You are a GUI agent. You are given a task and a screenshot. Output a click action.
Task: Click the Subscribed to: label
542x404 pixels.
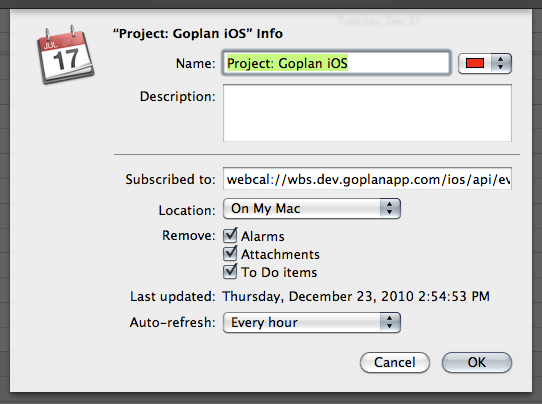point(170,179)
